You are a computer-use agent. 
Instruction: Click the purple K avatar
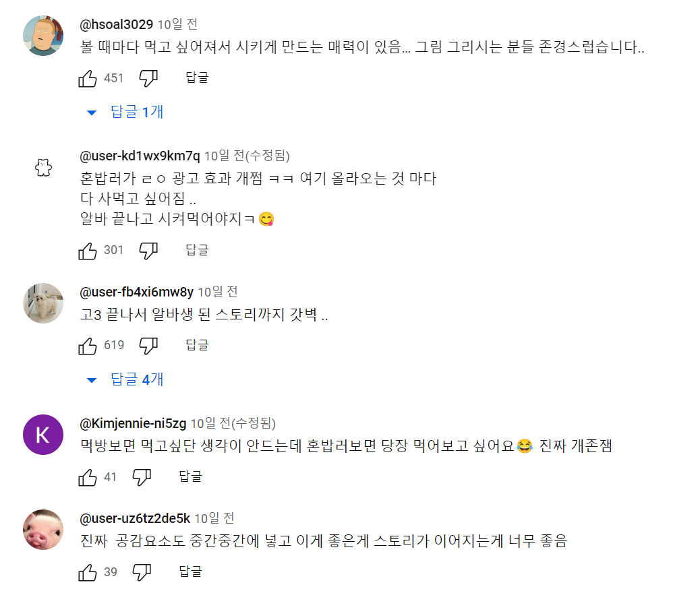[43, 435]
